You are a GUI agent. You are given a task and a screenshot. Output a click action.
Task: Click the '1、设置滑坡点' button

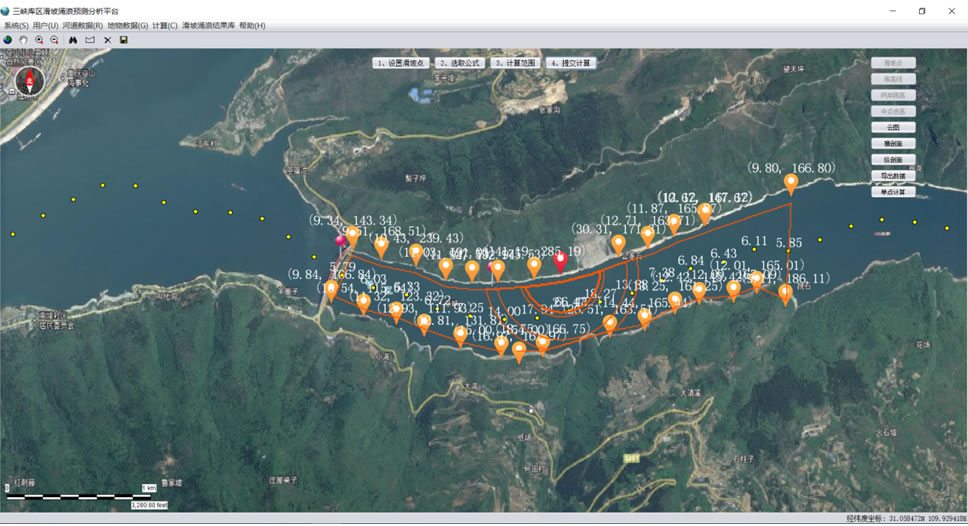(x=402, y=63)
